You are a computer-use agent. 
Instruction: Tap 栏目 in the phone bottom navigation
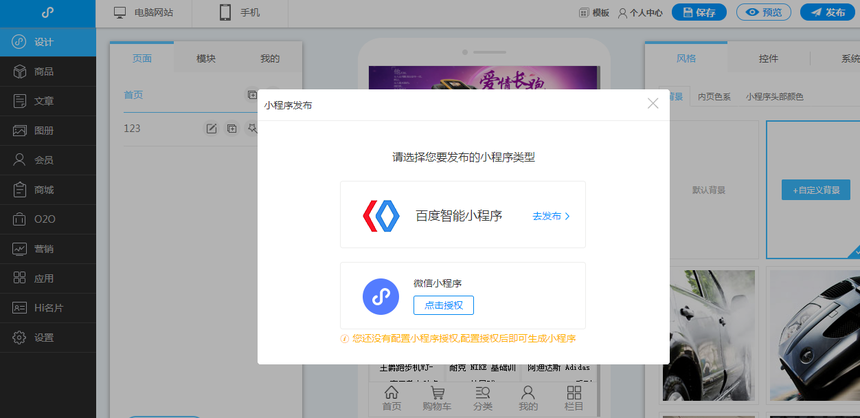point(574,398)
